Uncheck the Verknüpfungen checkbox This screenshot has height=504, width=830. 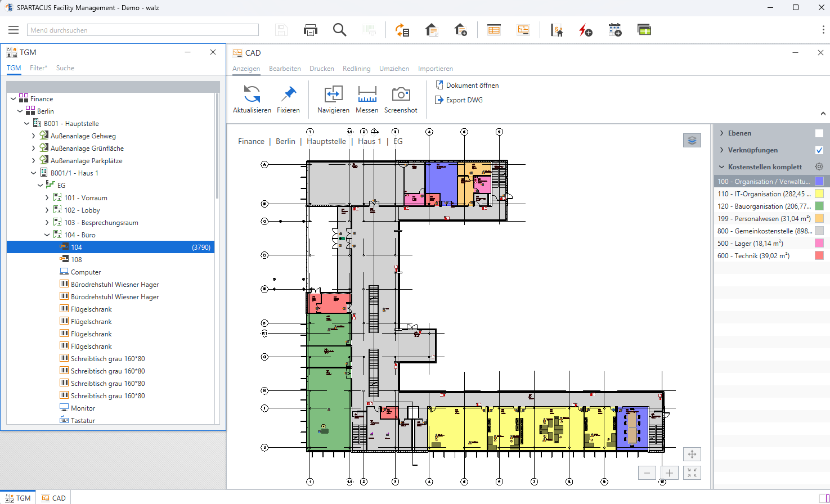819,150
